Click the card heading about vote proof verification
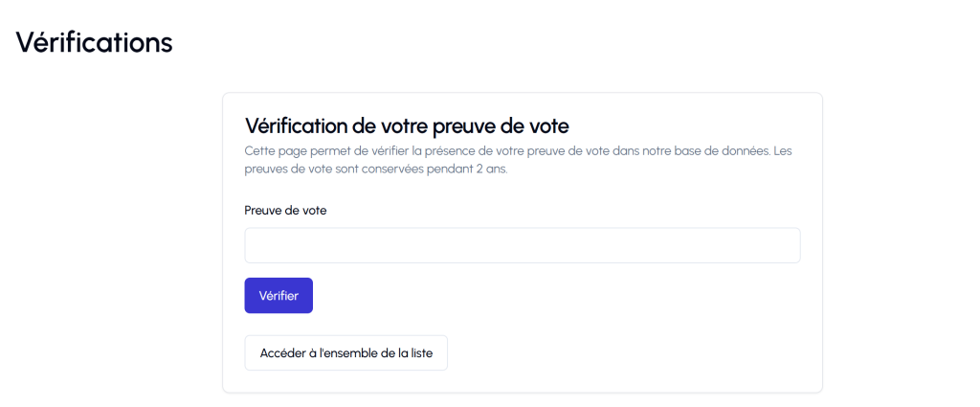 pos(407,125)
